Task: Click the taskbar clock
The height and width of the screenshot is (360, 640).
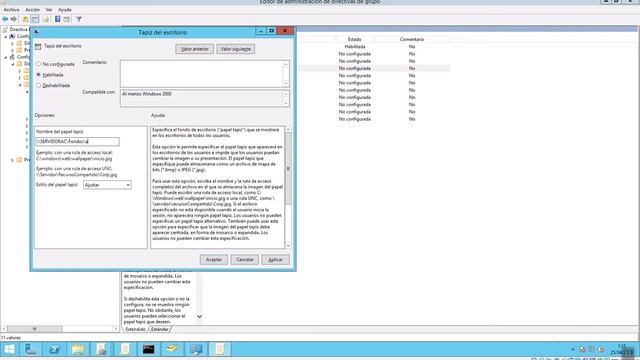Action: 622,349
